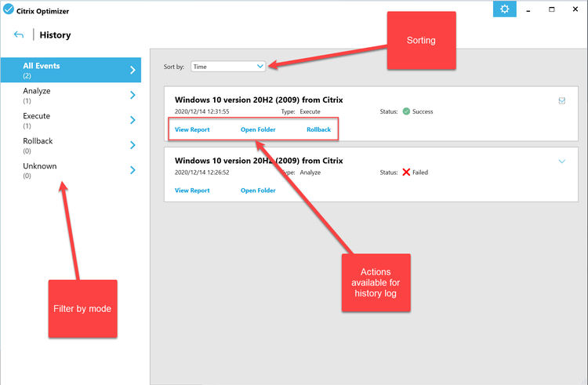Click the chevron beside All Events

132,70
